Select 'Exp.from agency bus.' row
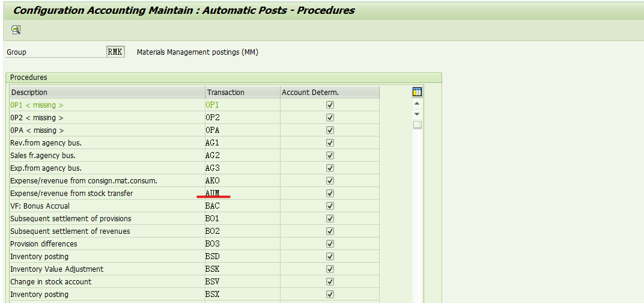644x303 pixels. (107, 168)
